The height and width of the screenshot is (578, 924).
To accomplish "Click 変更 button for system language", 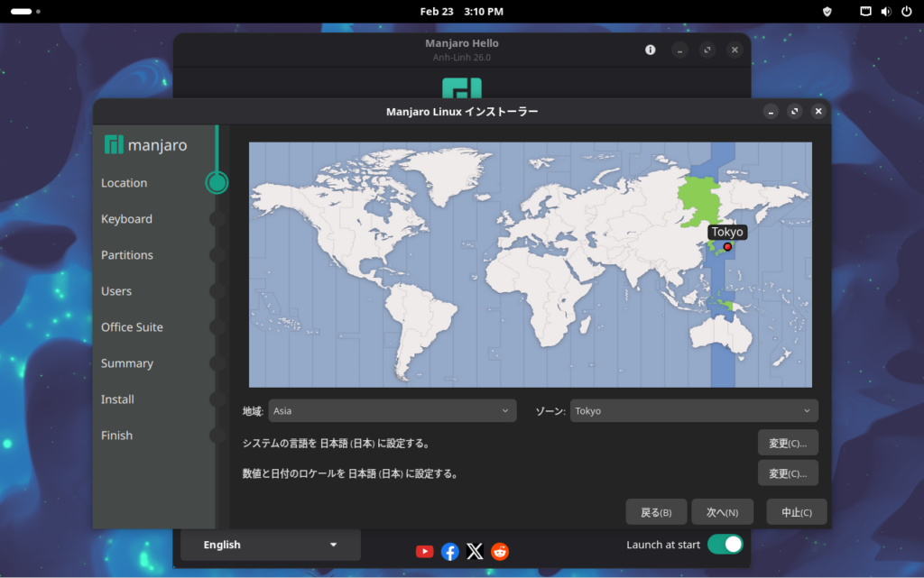I will (788, 443).
